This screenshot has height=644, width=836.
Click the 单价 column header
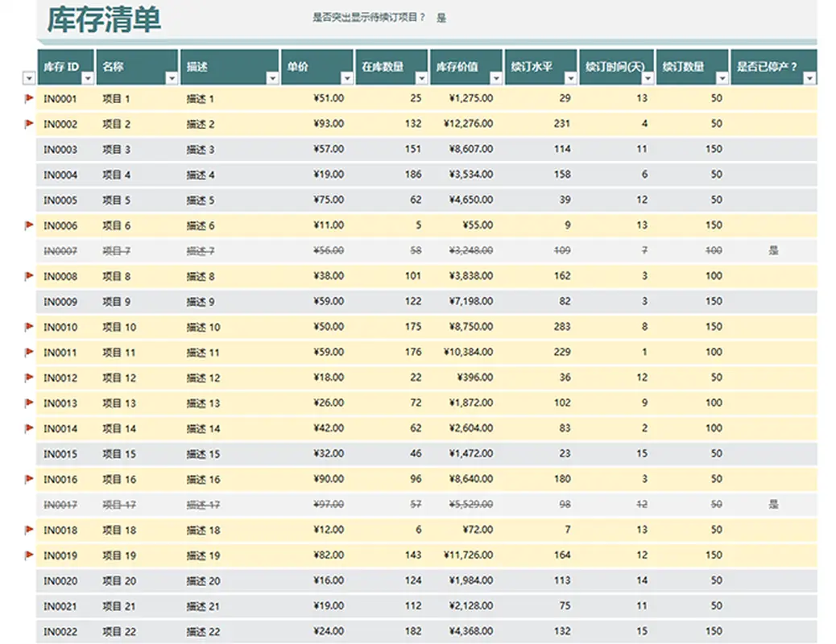[x=317, y=67]
